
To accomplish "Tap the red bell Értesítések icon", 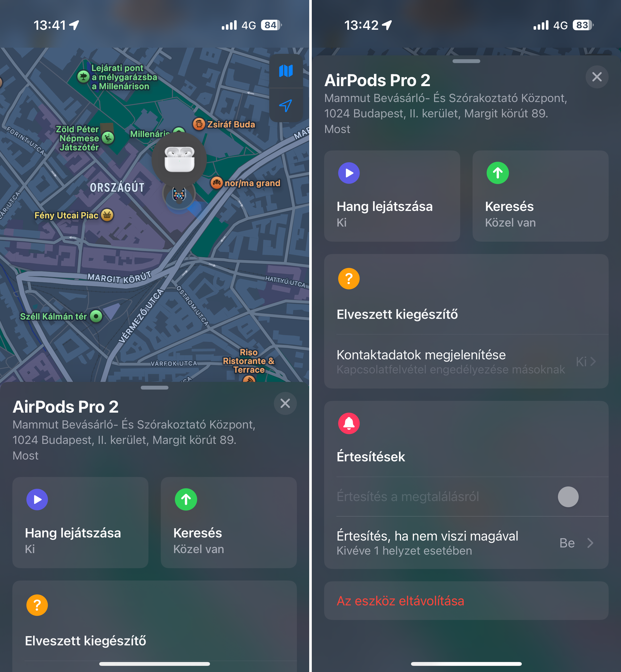I will pyautogui.click(x=349, y=423).
